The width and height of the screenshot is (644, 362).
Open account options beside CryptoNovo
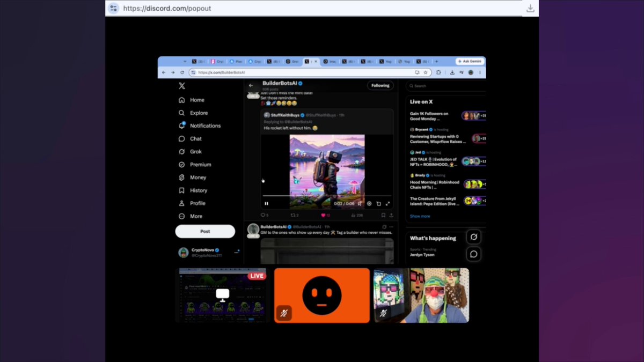click(237, 252)
